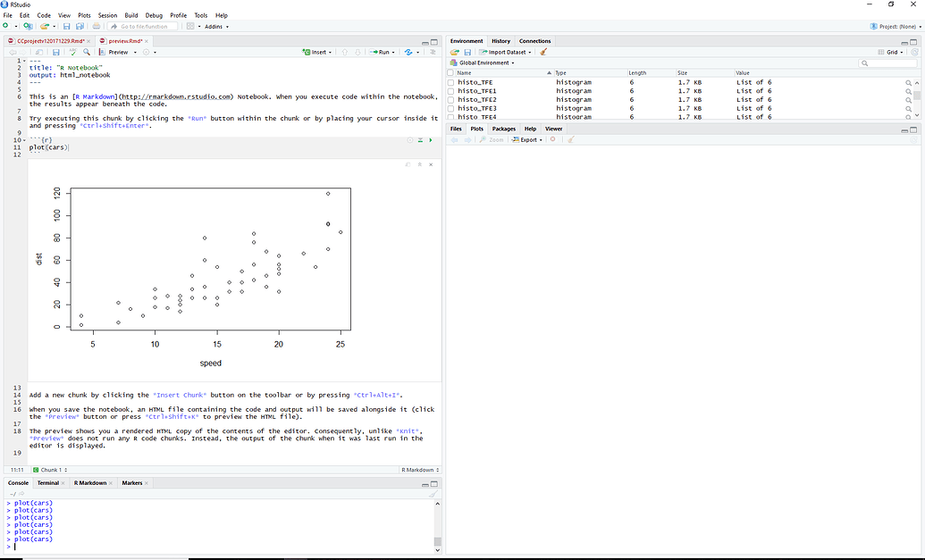Remove the current plot with the red X

(552, 139)
